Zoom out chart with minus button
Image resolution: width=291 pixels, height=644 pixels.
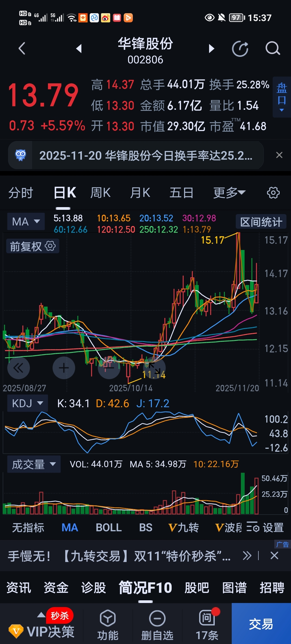point(109,368)
